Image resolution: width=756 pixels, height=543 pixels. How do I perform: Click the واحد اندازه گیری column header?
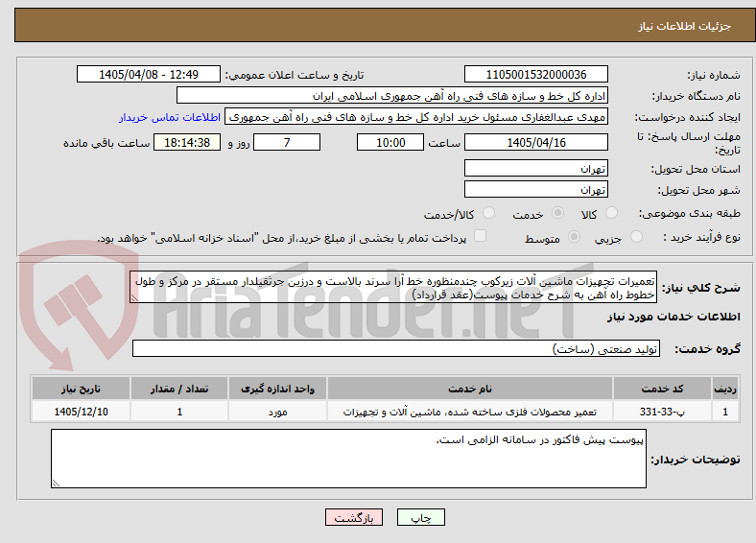pyautogui.click(x=277, y=389)
